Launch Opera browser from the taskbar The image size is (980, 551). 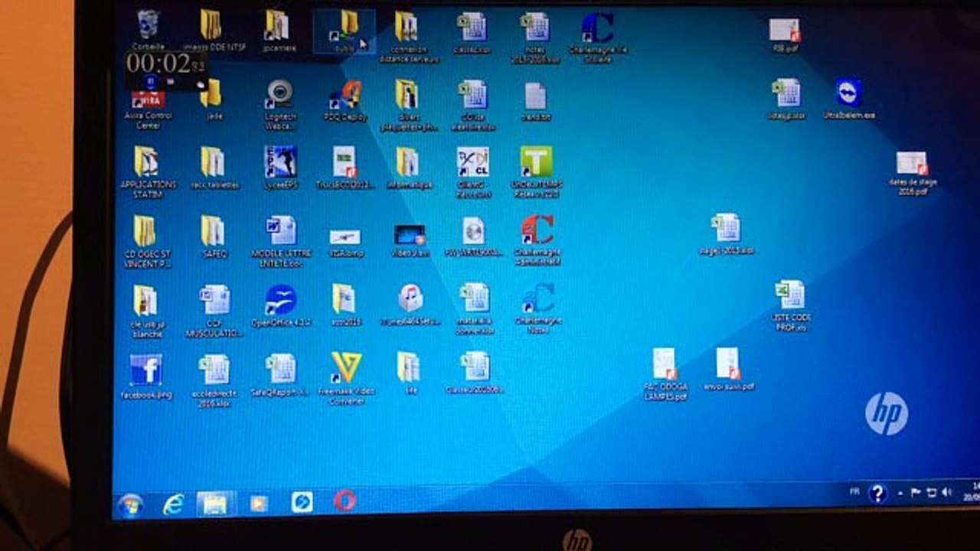tap(345, 500)
